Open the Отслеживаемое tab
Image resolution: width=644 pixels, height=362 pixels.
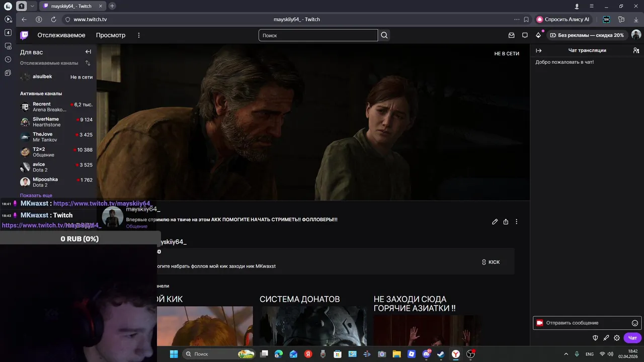(61, 35)
